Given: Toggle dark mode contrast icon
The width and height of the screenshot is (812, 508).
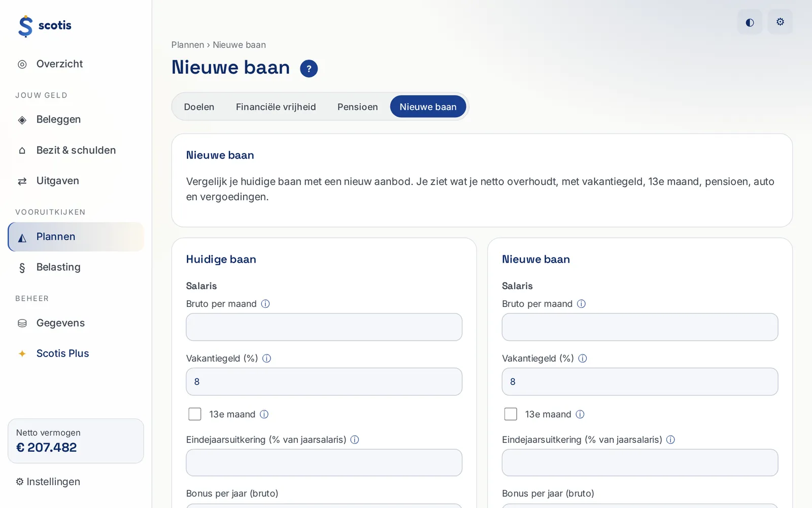Looking at the screenshot, I should coord(750,22).
